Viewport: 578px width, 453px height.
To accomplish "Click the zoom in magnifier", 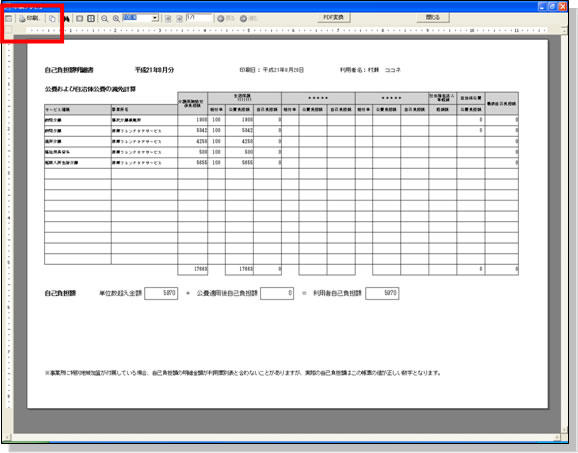I will point(116,18).
